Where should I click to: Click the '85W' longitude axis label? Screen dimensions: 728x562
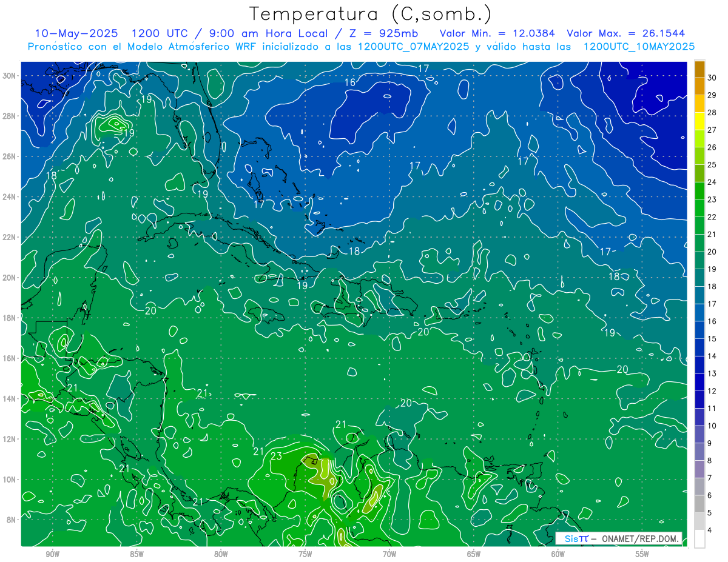coord(136,554)
